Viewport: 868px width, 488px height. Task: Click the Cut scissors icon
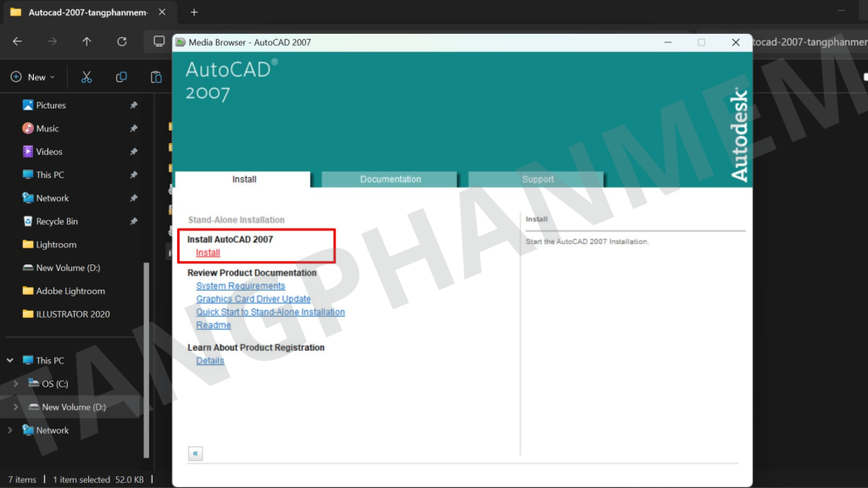(86, 77)
